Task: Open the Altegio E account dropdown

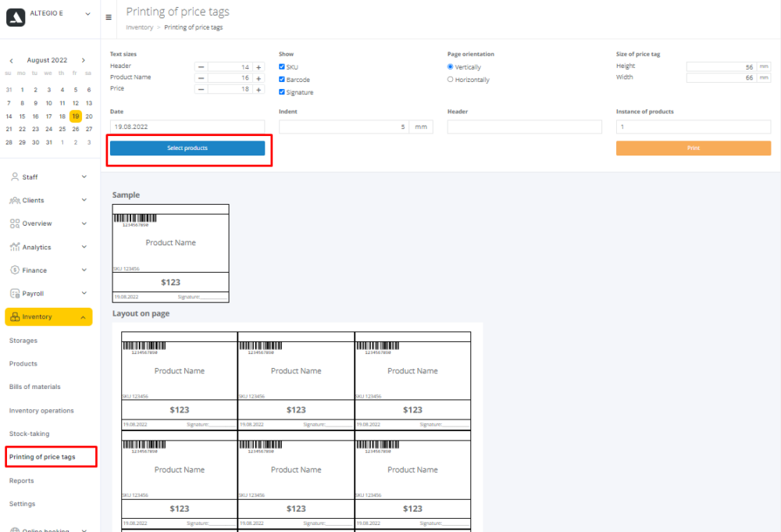Action: [87, 14]
